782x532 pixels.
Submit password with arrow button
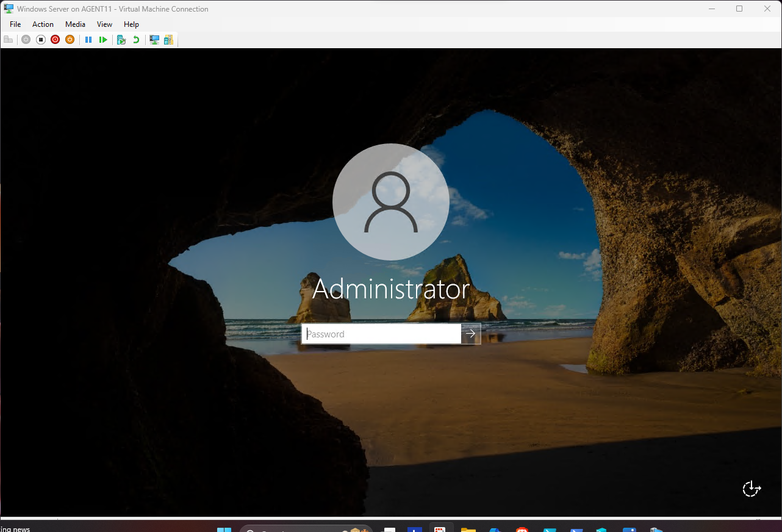(471, 334)
